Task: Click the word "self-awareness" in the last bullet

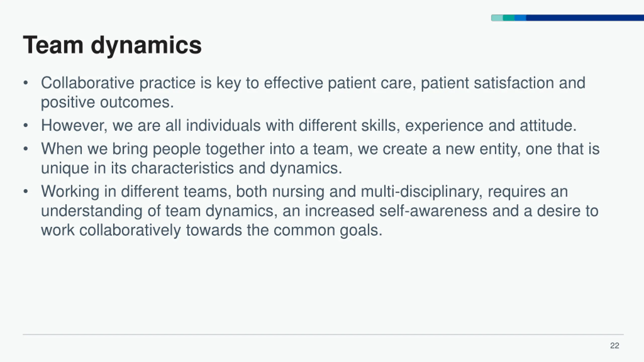Action: coord(433,211)
